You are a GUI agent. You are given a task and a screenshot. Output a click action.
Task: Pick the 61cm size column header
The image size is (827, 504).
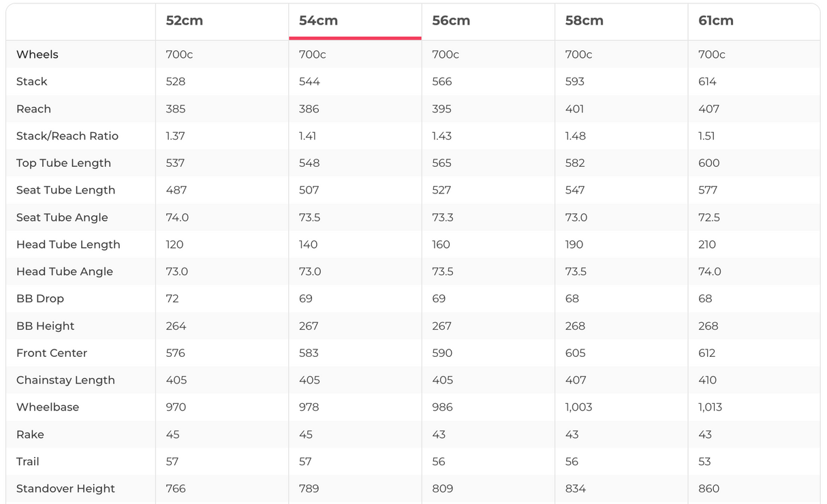tap(716, 20)
